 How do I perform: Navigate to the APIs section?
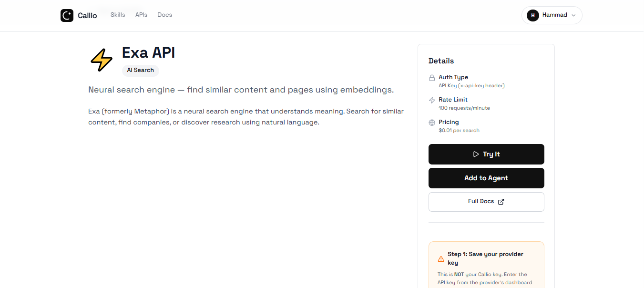(x=141, y=14)
